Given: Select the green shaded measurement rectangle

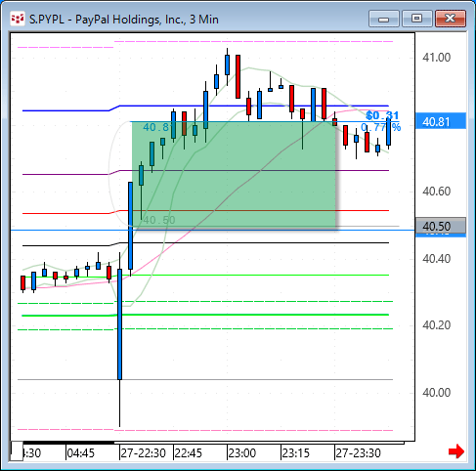Looking at the screenshot, I should point(234,175).
